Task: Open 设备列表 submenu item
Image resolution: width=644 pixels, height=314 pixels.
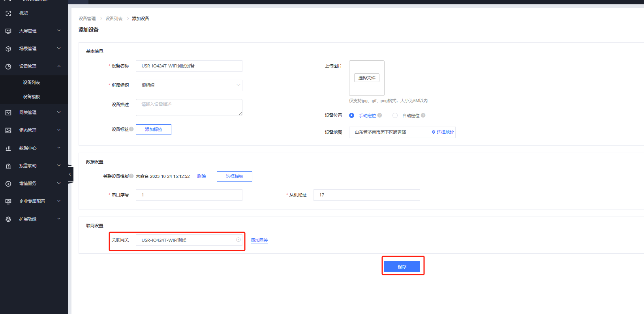Action: pyautogui.click(x=32, y=82)
